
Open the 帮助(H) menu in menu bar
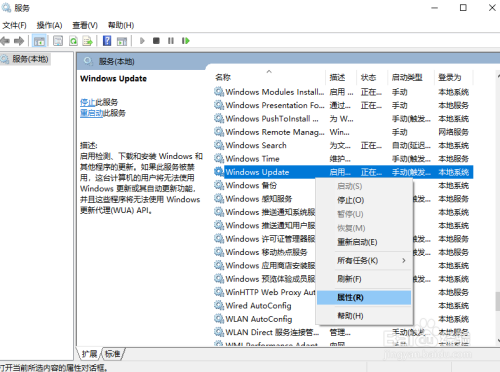pos(121,25)
